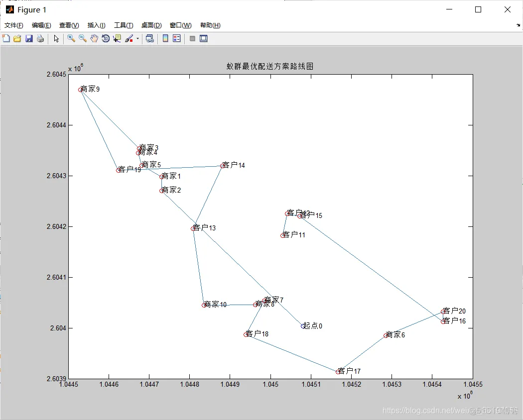Enable the Data Cursor tool

point(117,38)
